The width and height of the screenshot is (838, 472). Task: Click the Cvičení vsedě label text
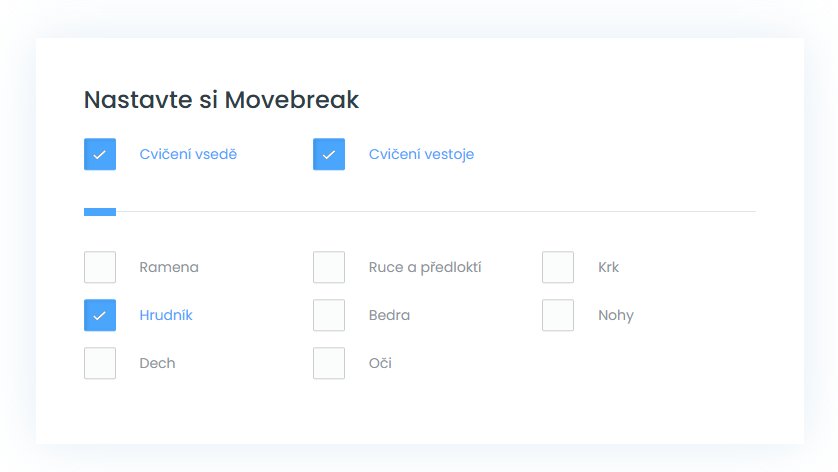pyautogui.click(x=188, y=154)
